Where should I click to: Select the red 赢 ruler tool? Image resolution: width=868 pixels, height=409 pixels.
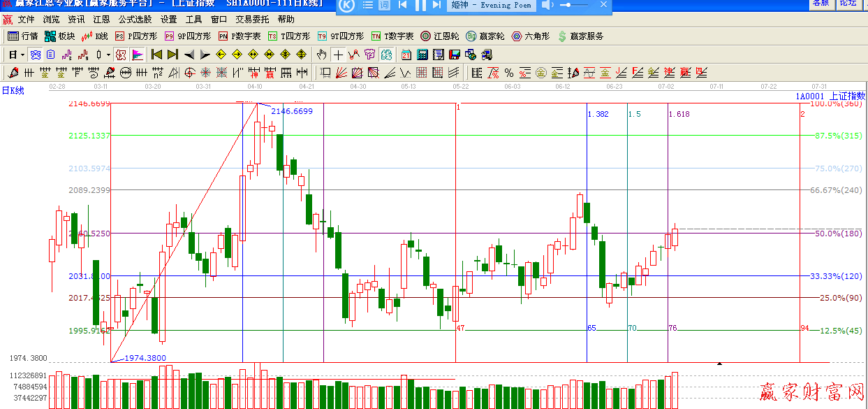[270, 73]
